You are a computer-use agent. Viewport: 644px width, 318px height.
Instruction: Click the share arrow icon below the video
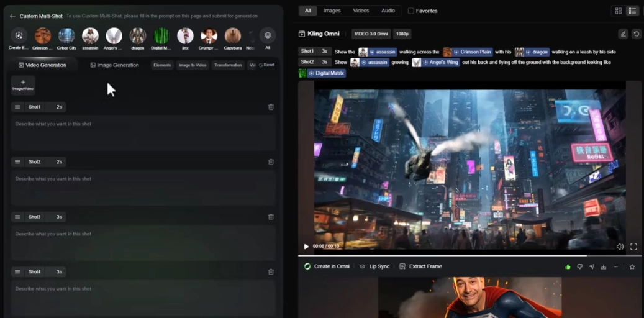tap(591, 266)
